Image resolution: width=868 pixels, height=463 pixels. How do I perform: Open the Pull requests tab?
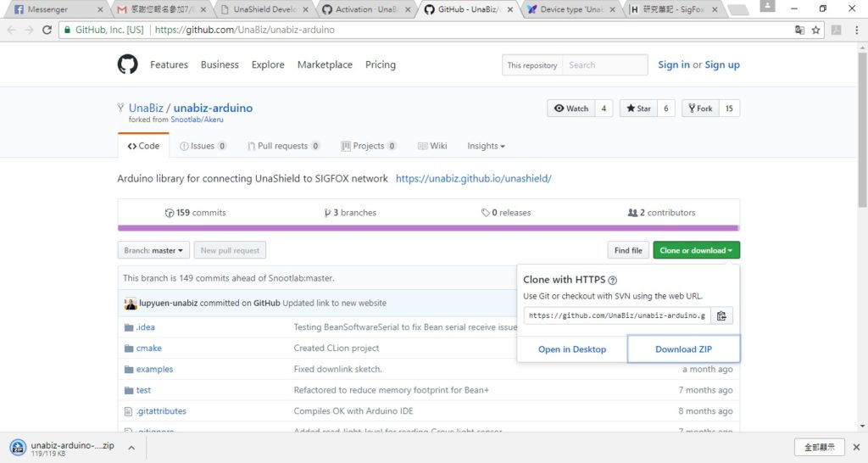[283, 146]
